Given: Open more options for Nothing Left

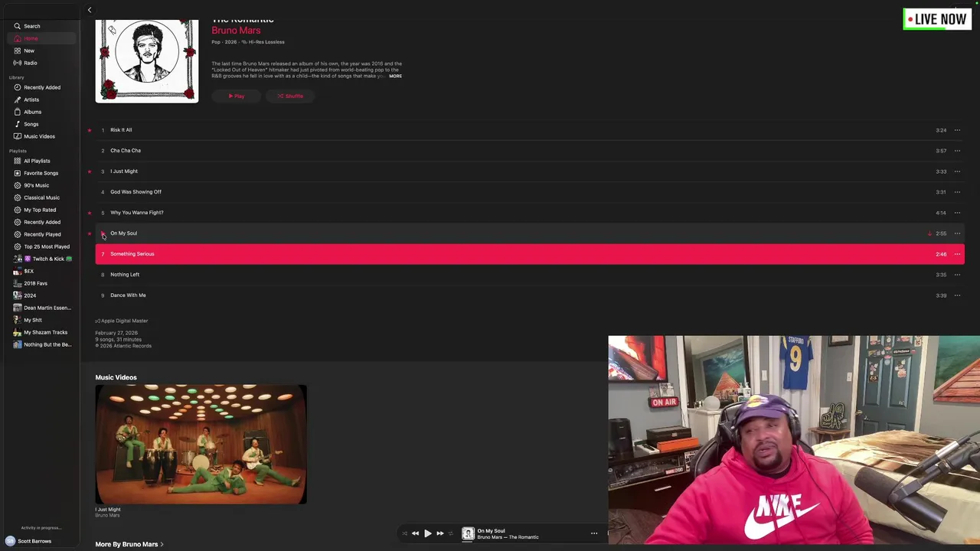Looking at the screenshot, I should 957,275.
